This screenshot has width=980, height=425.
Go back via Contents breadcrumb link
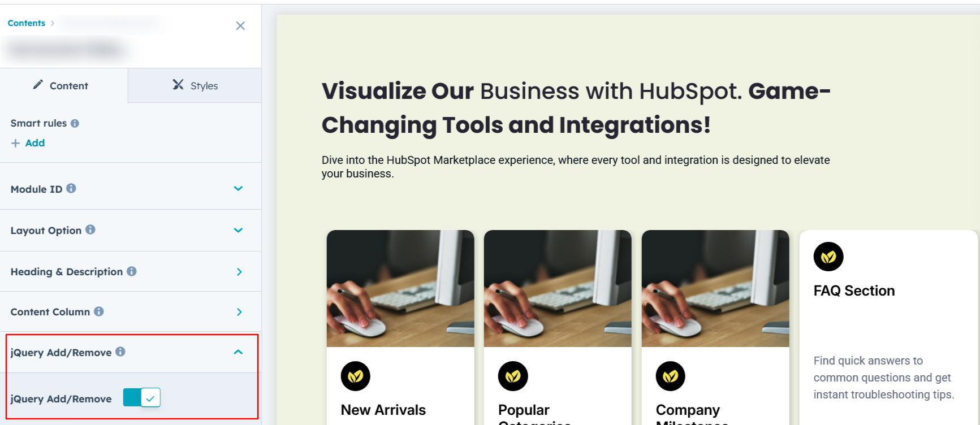coord(27,23)
